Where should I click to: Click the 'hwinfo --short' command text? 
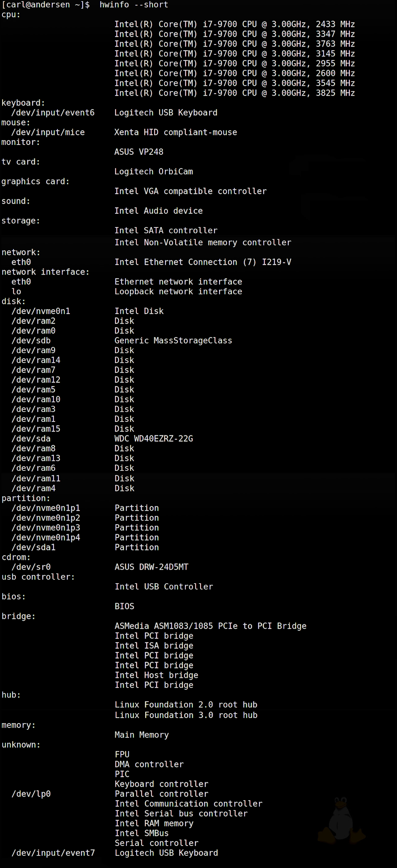(134, 5)
